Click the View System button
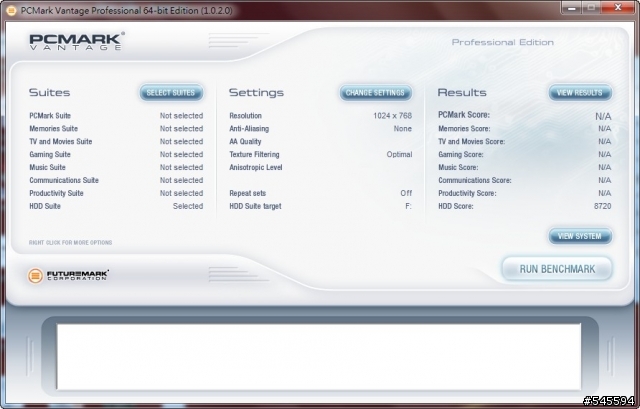 click(580, 236)
